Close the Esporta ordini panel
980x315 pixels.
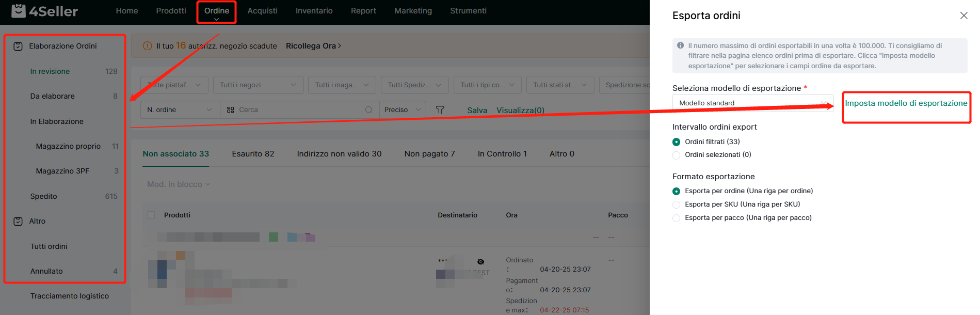pos(963,15)
